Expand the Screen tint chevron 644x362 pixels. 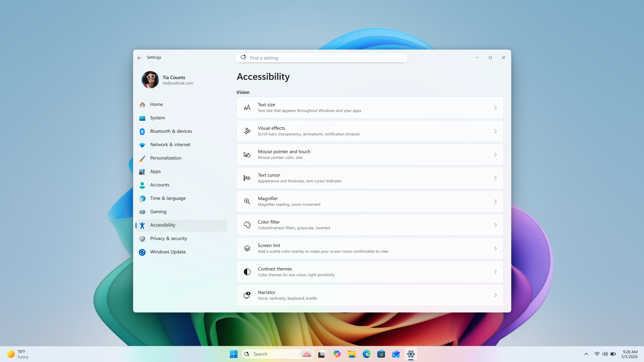pos(495,248)
